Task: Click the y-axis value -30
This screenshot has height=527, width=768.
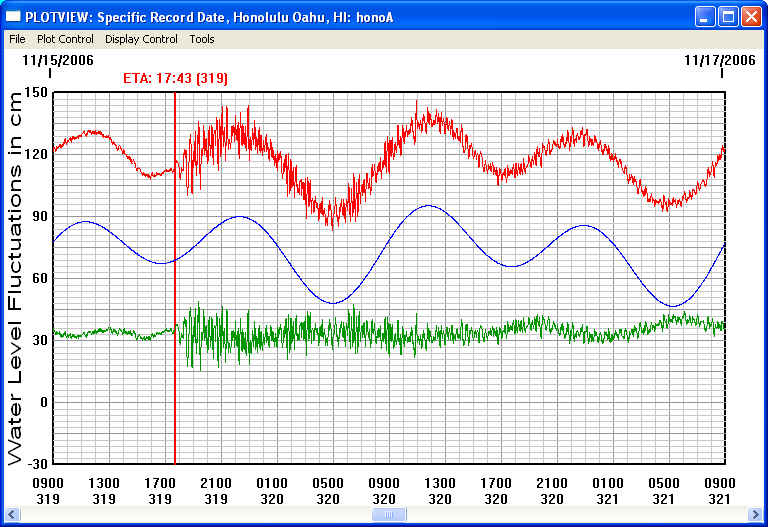Action: (37, 464)
